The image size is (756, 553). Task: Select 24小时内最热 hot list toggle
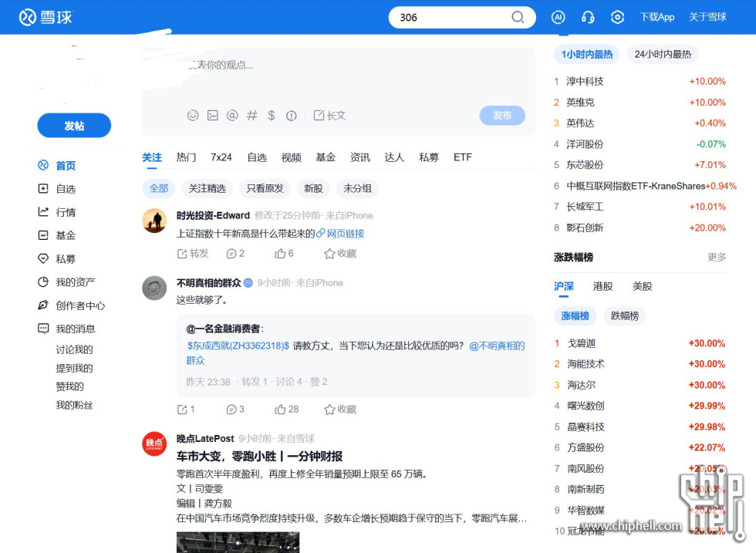click(x=663, y=55)
